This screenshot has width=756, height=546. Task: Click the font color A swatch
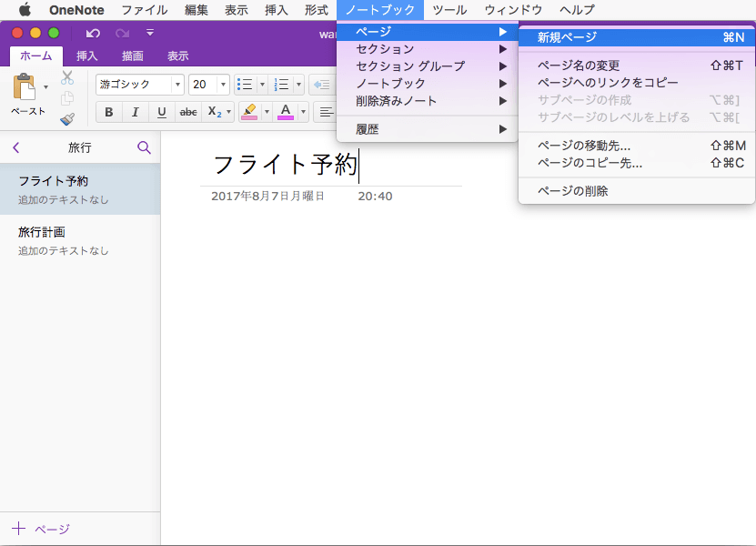(x=285, y=112)
